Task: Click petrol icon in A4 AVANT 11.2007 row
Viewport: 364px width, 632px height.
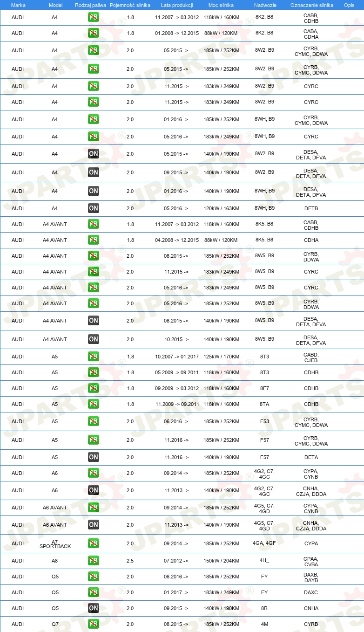Action: pyautogui.click(x=94, y=224)
